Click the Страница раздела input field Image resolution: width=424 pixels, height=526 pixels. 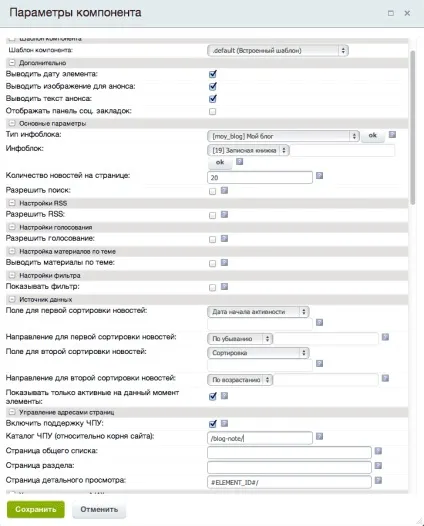coord(289,467)
